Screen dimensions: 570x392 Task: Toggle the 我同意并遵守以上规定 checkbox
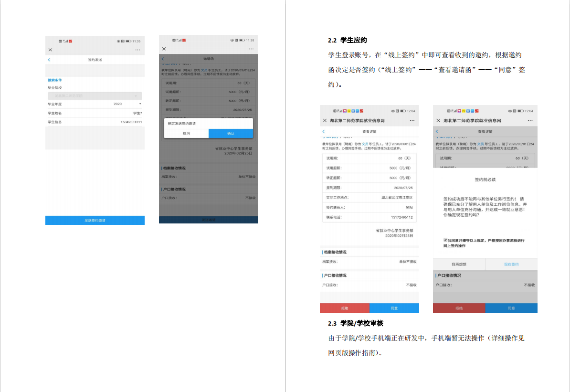445,240
